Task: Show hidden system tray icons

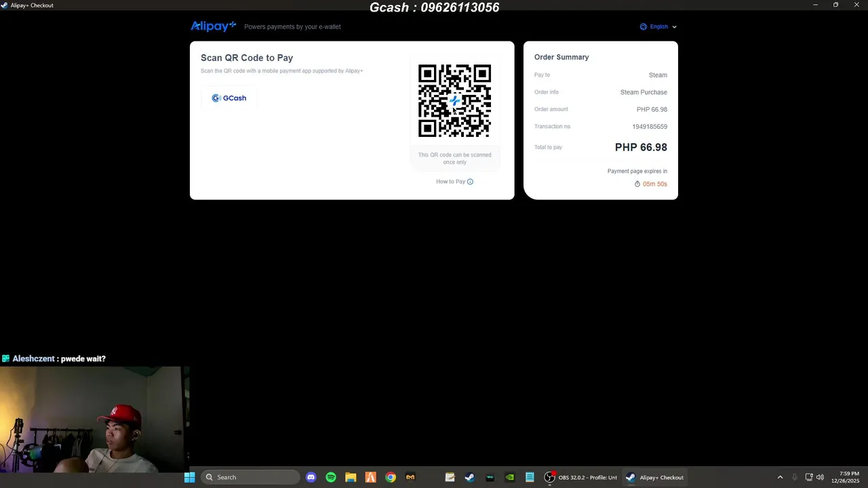Action: point(780,477)
